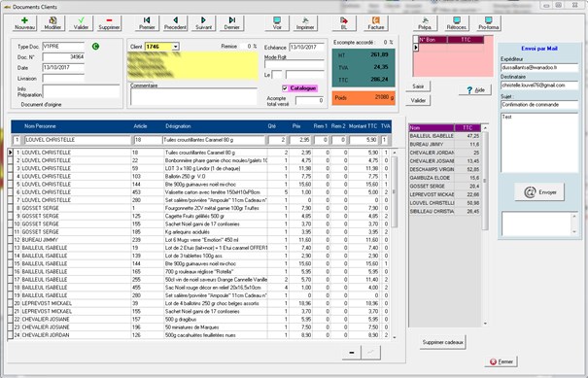This screenshot has height=378, width=588.
Task: Click the Destinataire email field
Action: [x=539, y=86]
